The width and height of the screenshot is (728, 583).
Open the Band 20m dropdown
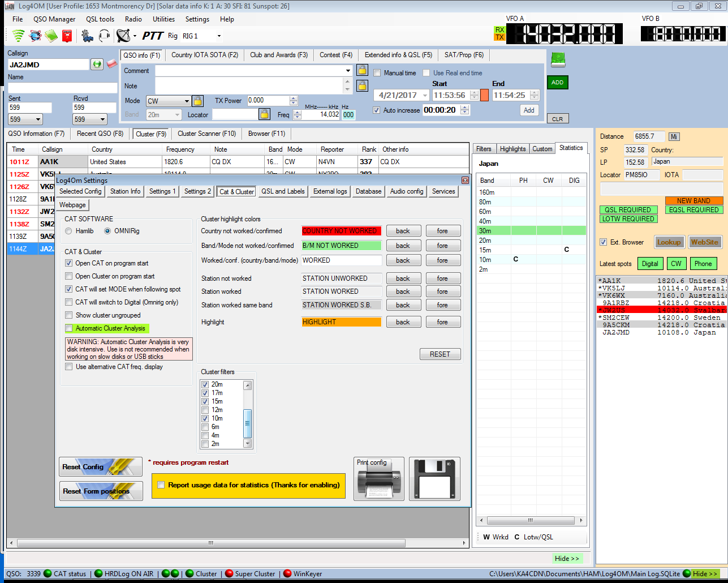[x=177, y=114]
